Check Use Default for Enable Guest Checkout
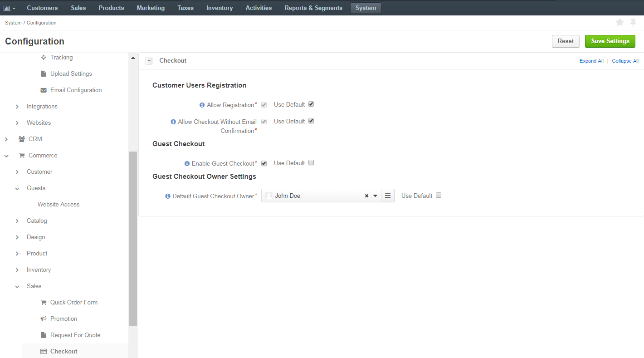This screenshot has width=644, height=358. [x=311, y=162]
